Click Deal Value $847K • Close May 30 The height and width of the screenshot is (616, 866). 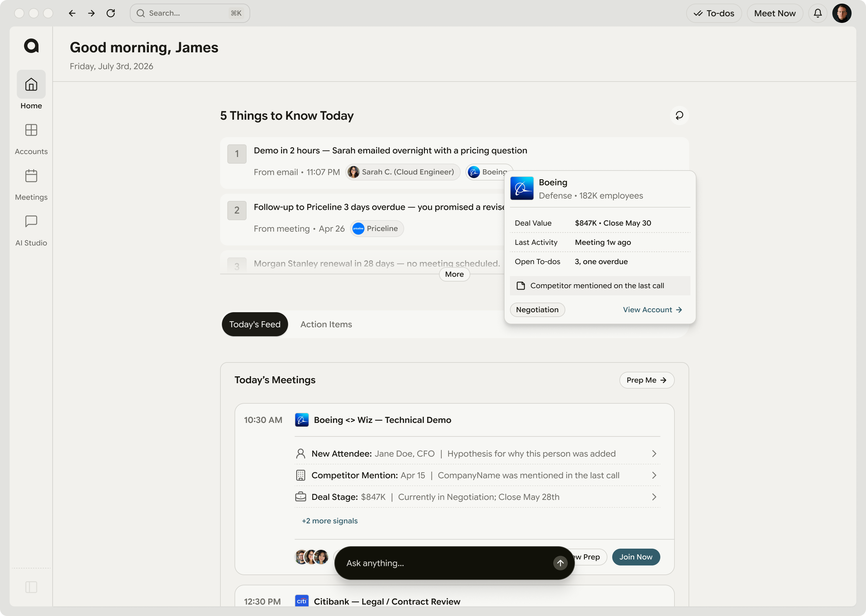tap(600, 223)
